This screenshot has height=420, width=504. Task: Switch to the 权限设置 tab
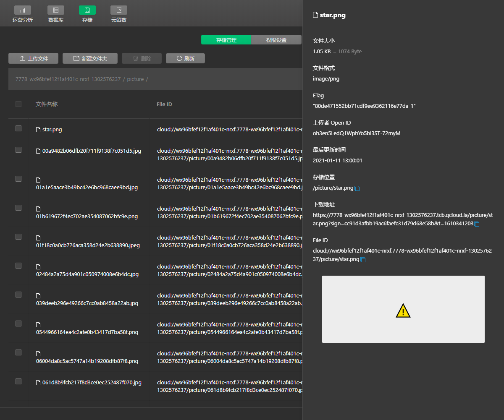coord(276,40)
